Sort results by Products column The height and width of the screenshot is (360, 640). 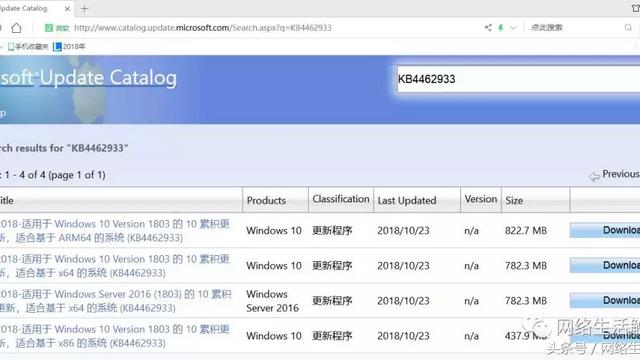[266, 200]
